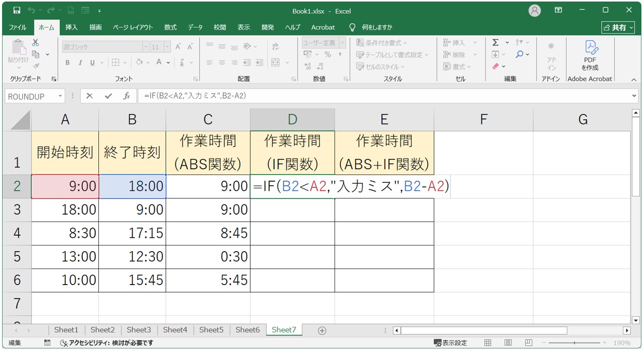This screenshot has width=644, height=351.
Task: Switch to Page Break Preview
Action: click(528, 343)
